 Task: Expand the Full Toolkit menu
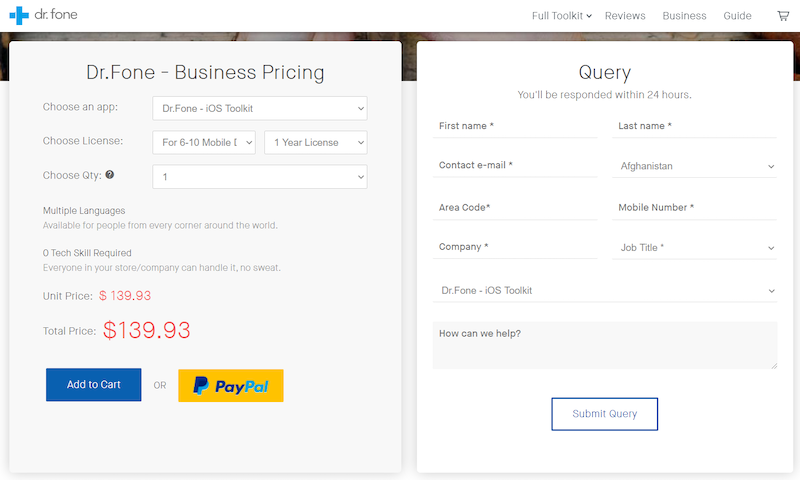pyautogui.click(x=562, y=16)
